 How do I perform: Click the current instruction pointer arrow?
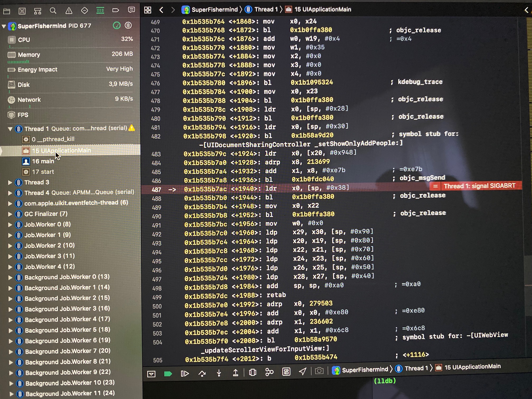[172, 189]
